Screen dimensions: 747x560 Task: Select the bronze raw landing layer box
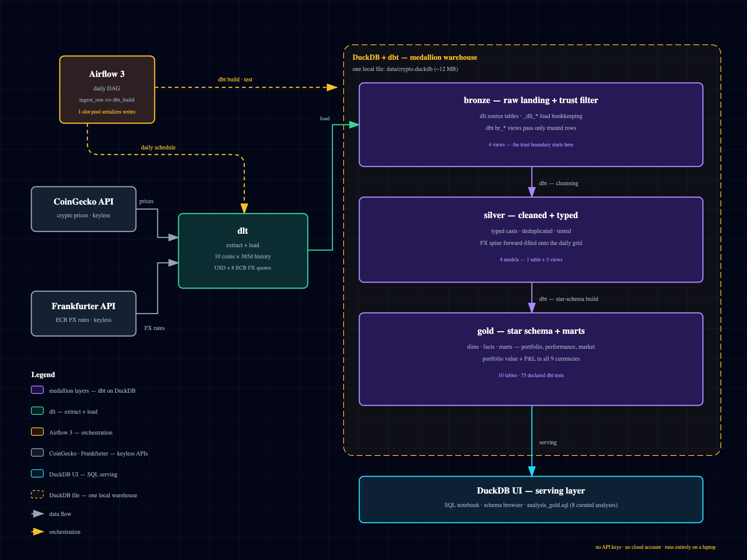(531, 125)
